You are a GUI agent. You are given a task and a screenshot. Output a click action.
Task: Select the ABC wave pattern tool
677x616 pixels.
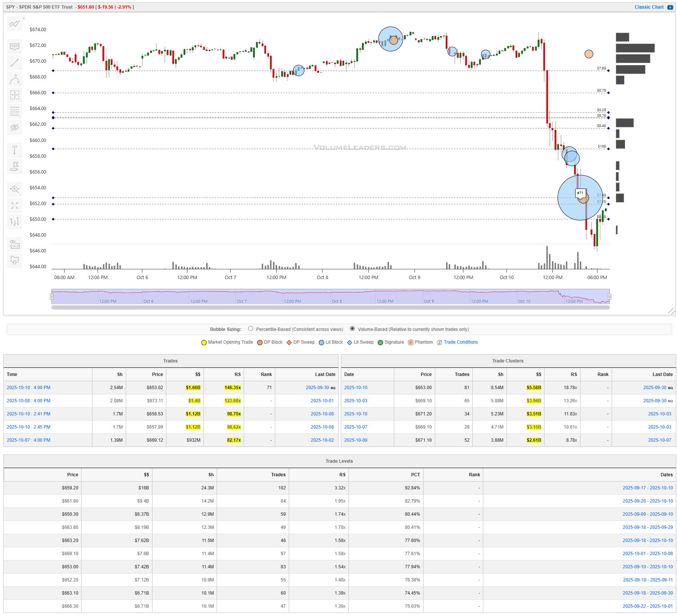[15, 79]
